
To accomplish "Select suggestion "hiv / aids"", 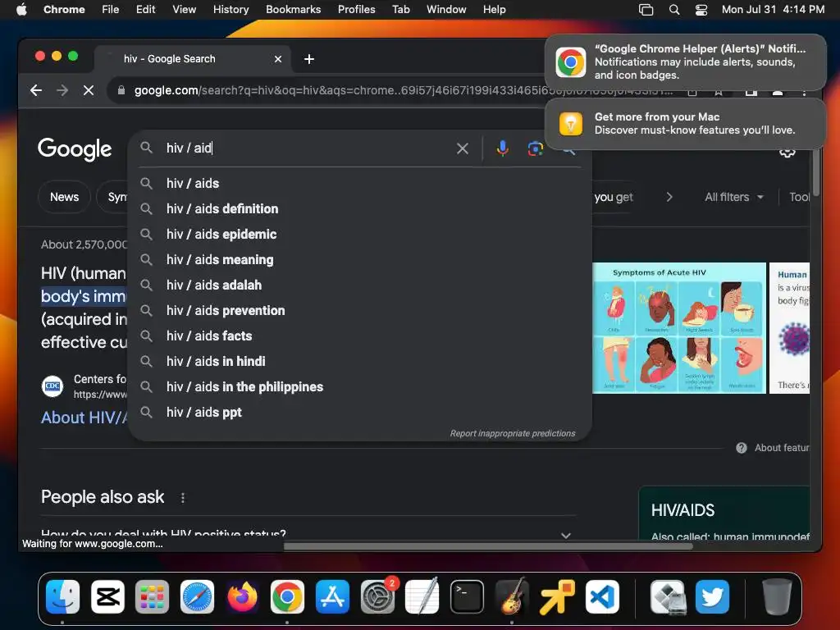I will [x=359, y=183].
